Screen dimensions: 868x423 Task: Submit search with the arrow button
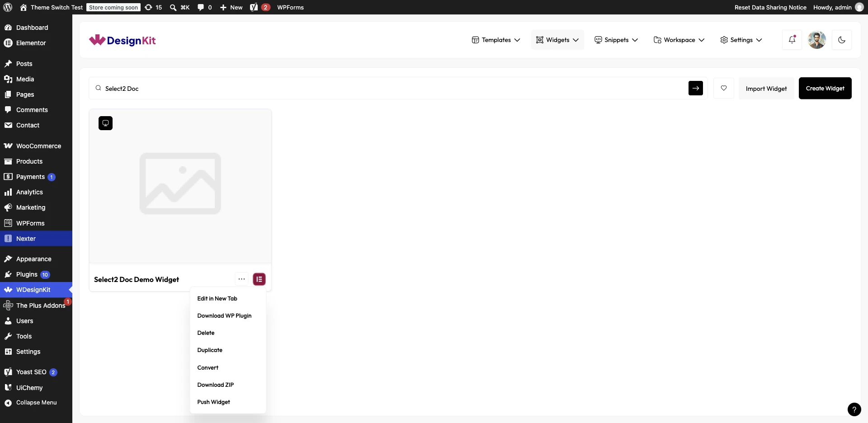tap(696, 88)
